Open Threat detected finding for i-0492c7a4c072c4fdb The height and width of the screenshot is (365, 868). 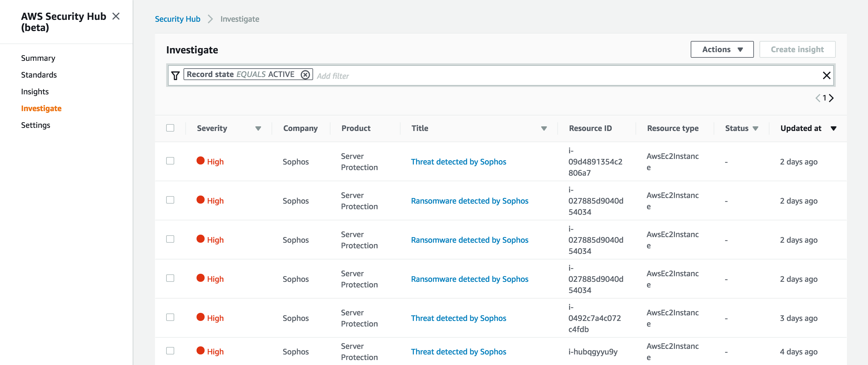[x=458, y=318]
